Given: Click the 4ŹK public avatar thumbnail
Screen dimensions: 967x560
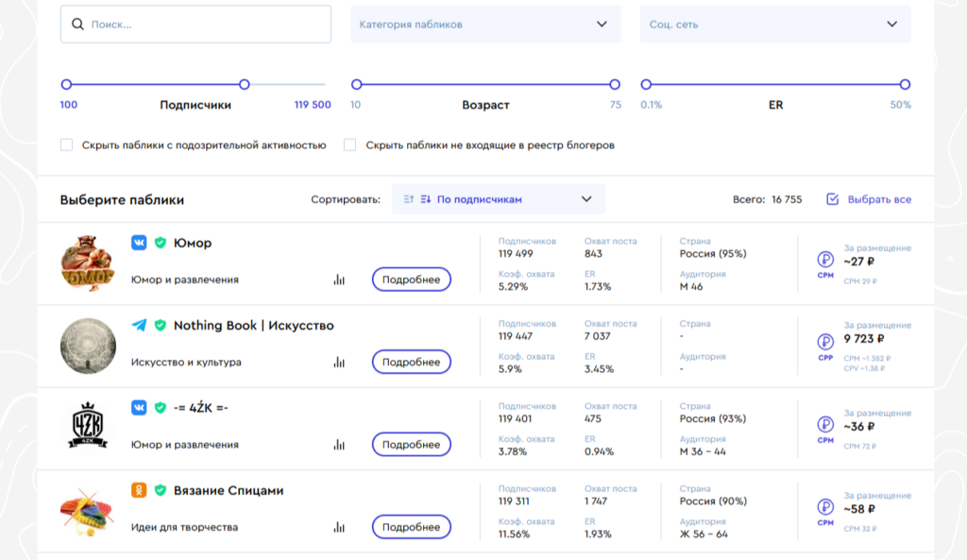Looking at the screenshot, I should pyautogui.click(x=88, y=428).
